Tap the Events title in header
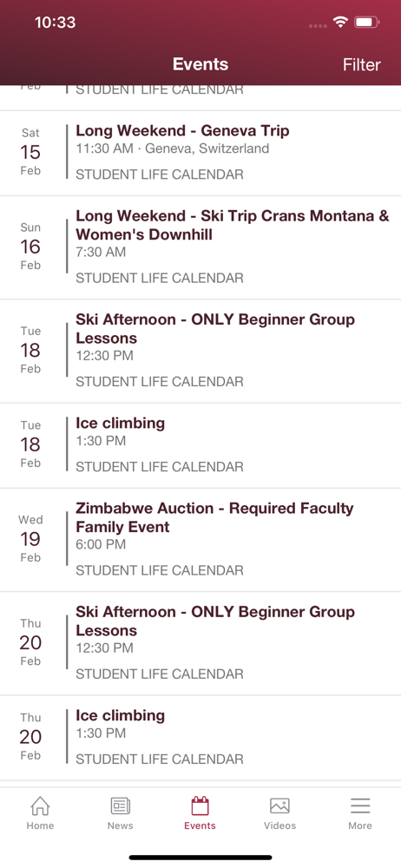Viewport: 401px width, 868px height. coord(200,64)
